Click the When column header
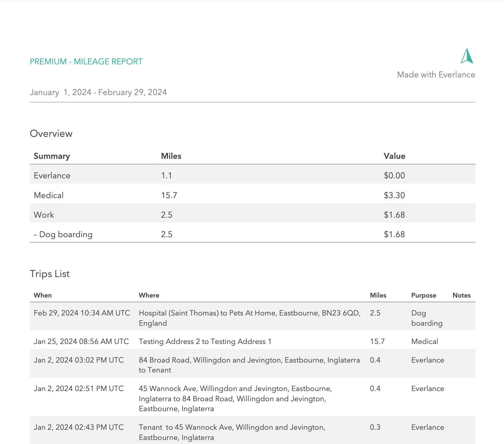The height and width of the screenshot is (444, 504). pyautogui.click(x=43, y=295)
